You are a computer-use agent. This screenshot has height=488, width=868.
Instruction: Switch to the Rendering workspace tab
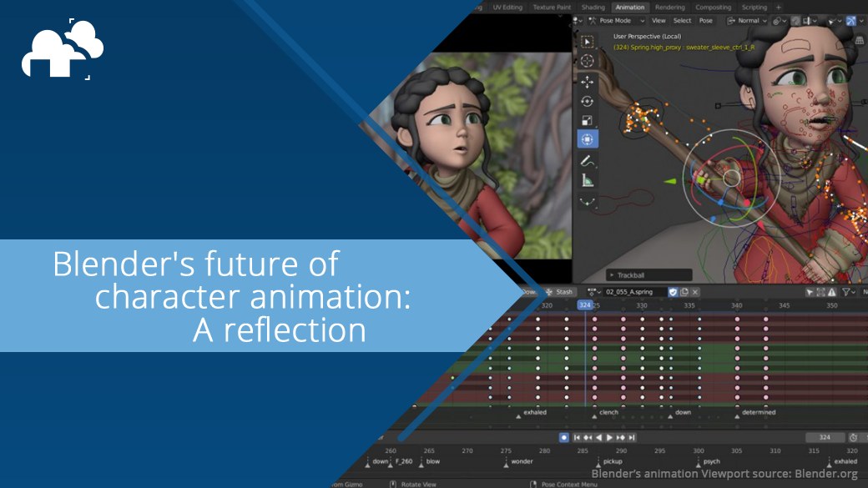[x=672, y=7]
